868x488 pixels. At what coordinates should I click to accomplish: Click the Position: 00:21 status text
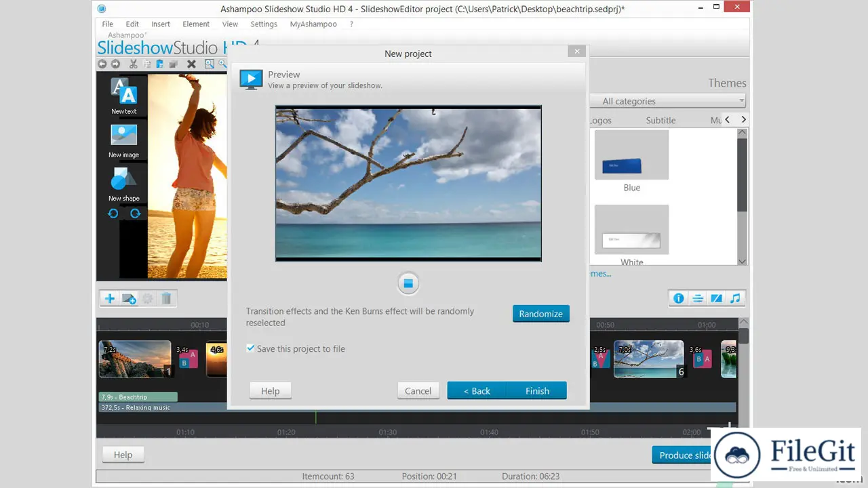pyautogui.click(x=431, y=476)
